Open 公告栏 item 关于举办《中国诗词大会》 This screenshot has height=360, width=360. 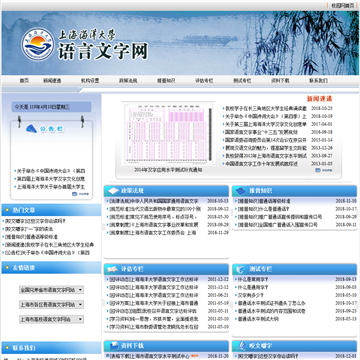51,171
